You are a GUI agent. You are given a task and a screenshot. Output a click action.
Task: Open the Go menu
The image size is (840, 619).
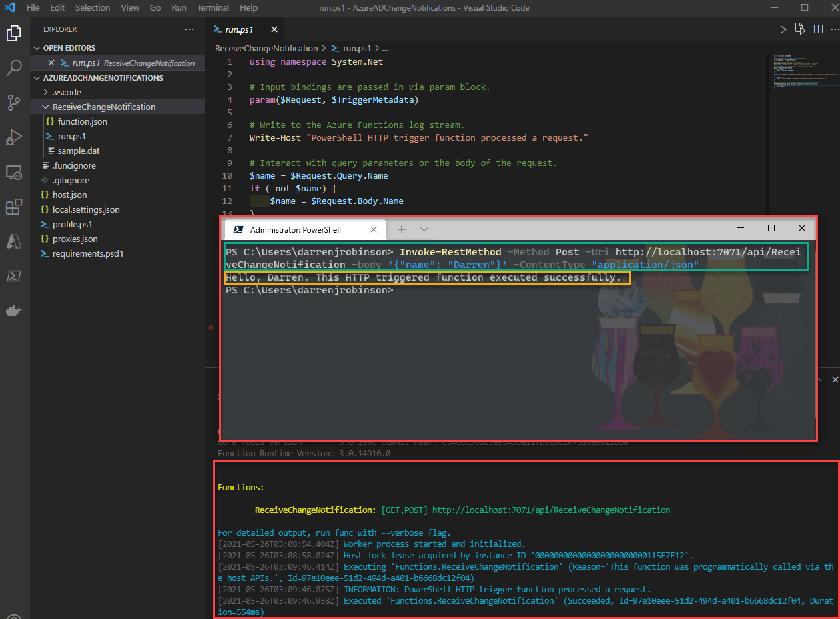[x=155, y=7]
